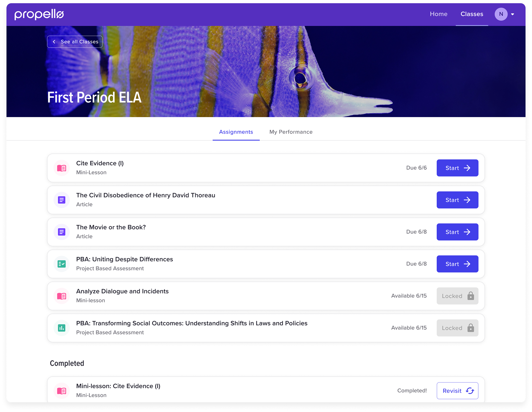
Task: Start The Civil Disobedience of Henry David Thoreau
Action: click(457, 200)
